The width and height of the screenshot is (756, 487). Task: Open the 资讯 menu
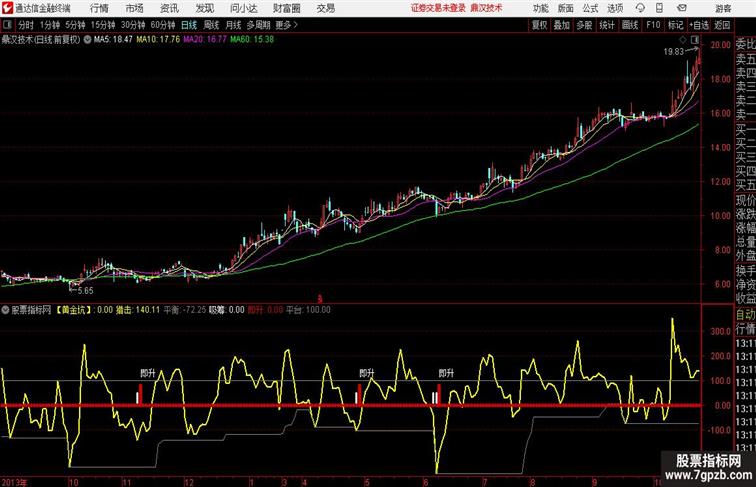point(169,8)
